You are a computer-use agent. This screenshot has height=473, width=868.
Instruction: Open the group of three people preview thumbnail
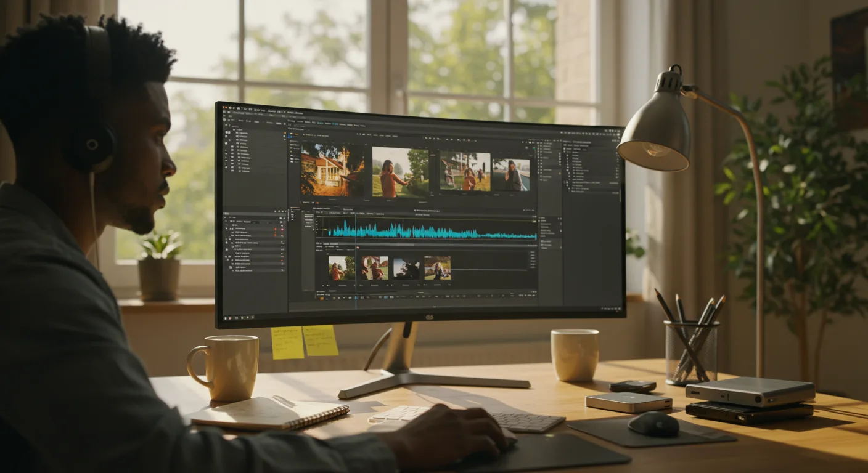(x=465, y=172)
